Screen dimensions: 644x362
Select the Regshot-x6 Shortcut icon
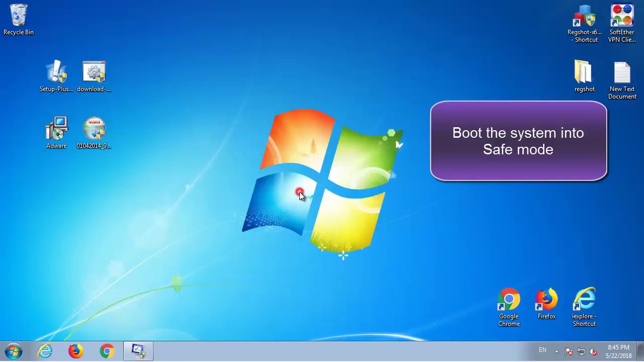click(585, 24)
